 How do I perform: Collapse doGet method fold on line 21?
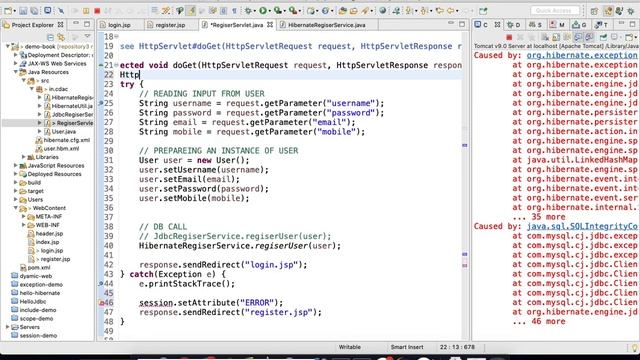coord(116,65)
